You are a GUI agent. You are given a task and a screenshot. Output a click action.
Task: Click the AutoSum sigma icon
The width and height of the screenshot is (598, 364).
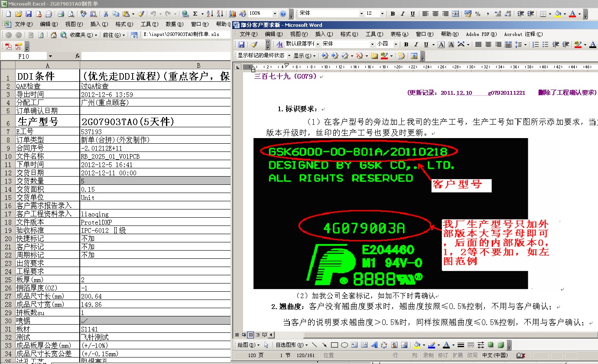(195, 13)
